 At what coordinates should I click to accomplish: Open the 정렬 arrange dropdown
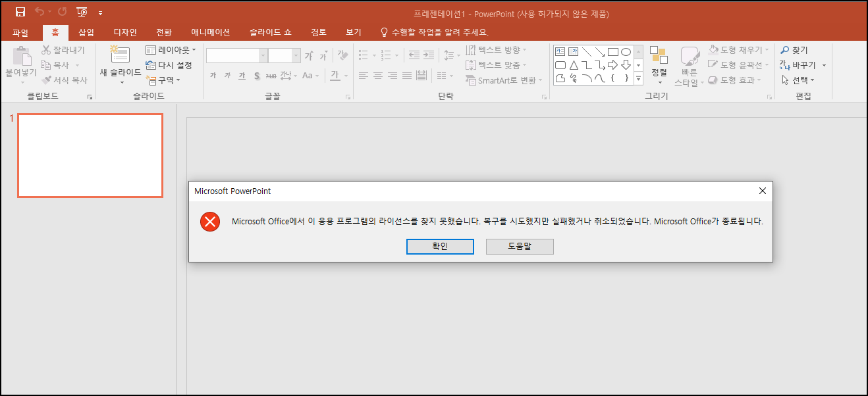[x=659, y=65]
